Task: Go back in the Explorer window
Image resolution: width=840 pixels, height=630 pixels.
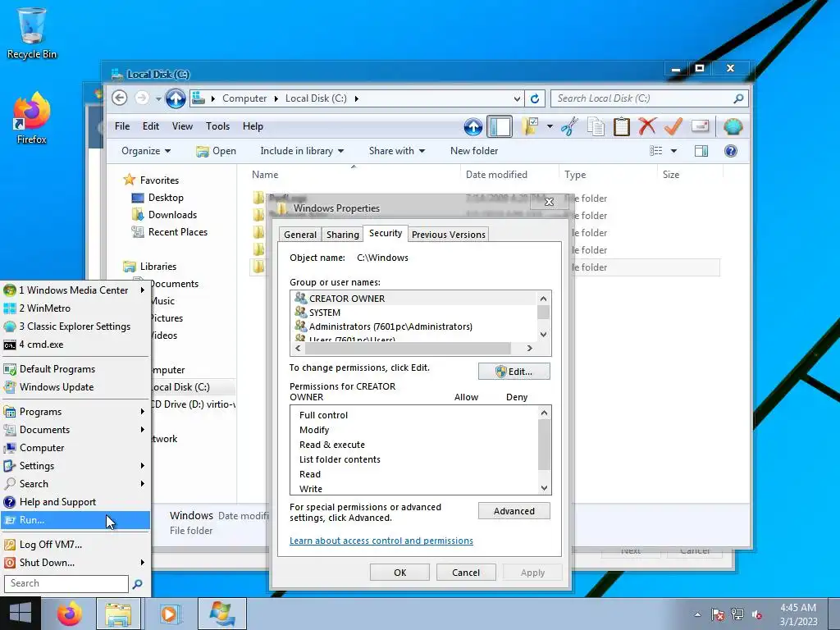Action: click(x=120, y=98)
